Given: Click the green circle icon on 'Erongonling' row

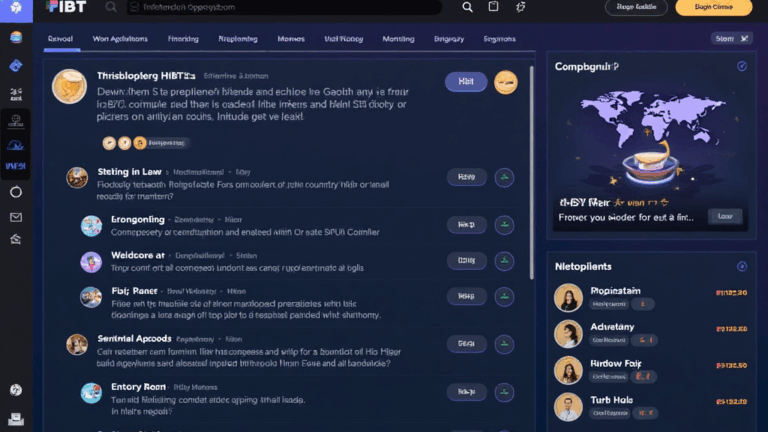Looking at the screenshot, I should click(504, 225).
